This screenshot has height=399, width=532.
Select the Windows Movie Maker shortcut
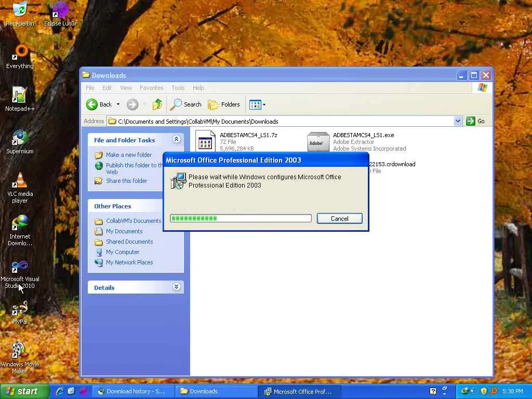(20, 358)
